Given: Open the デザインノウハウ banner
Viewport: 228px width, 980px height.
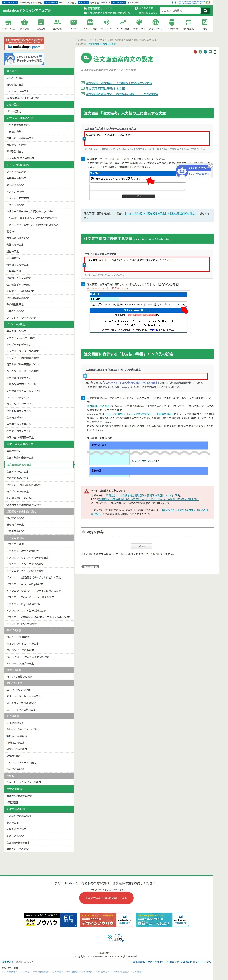Looking at the screenshot, I should 106,920.
